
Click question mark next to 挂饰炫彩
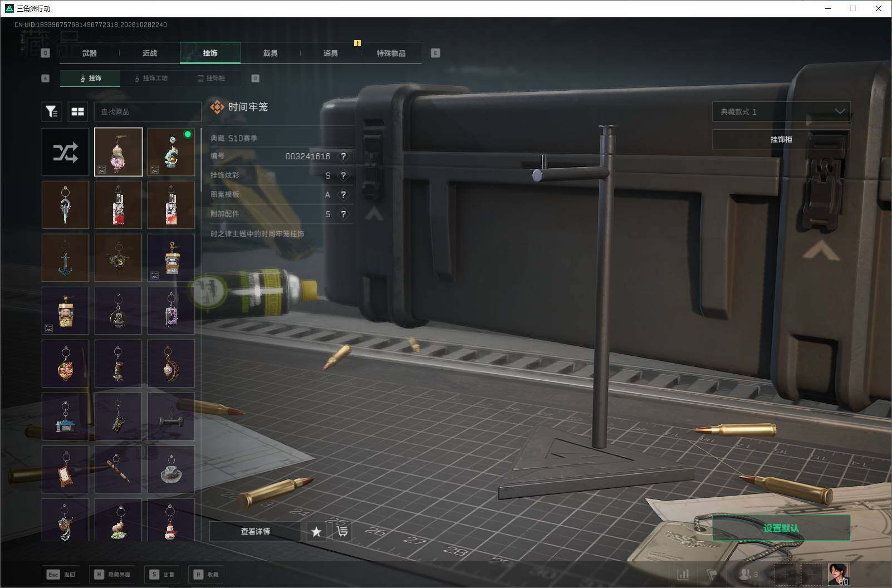(344, 175)
